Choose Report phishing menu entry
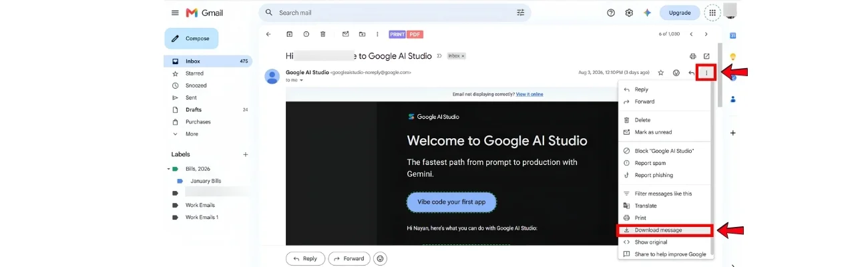Image resolution: width=868 pixels, height=267 pixels. coord(666,175)
